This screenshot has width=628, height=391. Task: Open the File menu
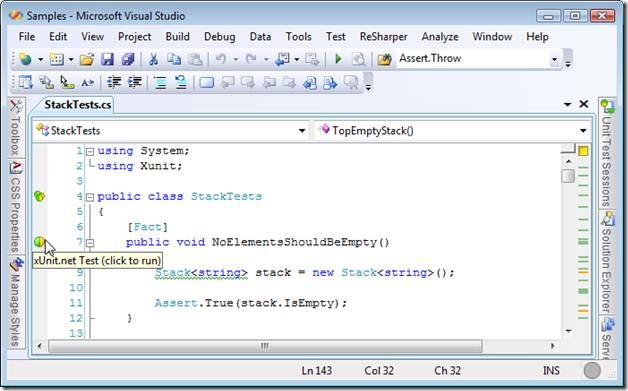tap(27, 36)
